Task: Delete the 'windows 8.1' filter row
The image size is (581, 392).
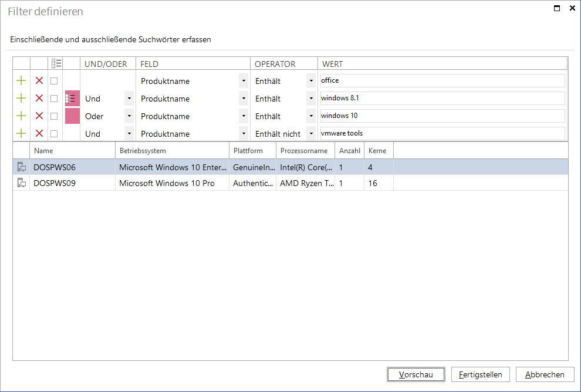Action: point(39,98)
